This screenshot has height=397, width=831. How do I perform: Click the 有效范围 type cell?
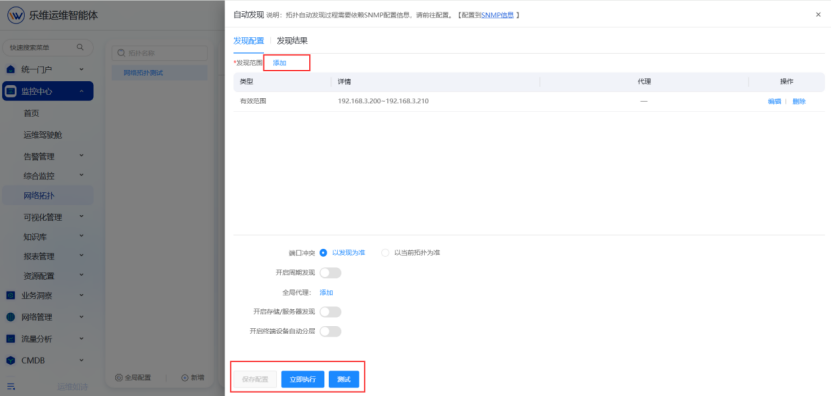coord(253,101)
